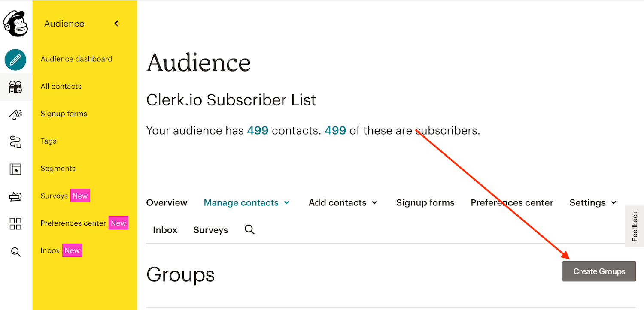Open the Automations flow icon
This screenshot has width=644, height=310.
coord(15,142)
